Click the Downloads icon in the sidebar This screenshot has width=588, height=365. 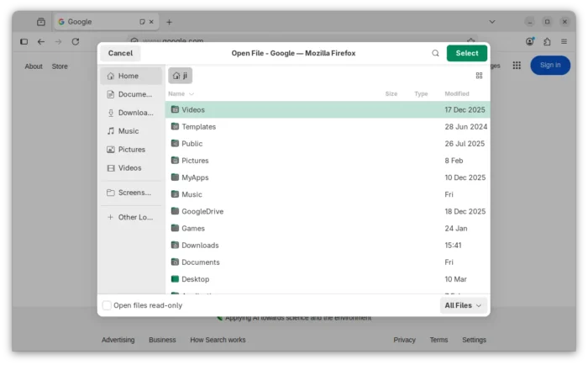(x=111, y=113)
